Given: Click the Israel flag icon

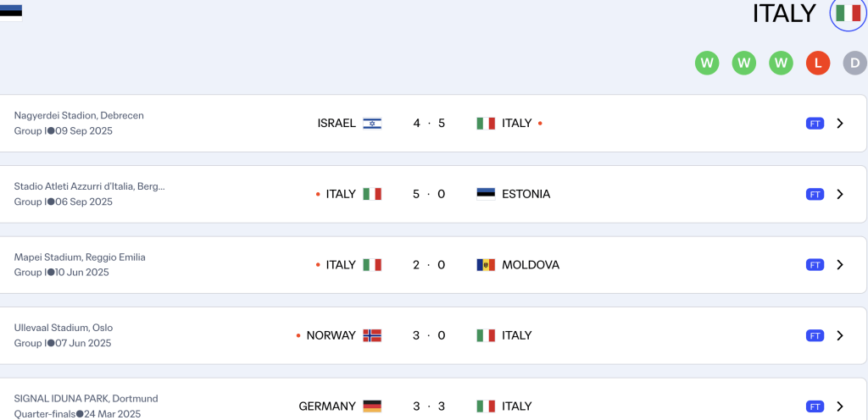Looking at the screenshot, I should [372, 124].
